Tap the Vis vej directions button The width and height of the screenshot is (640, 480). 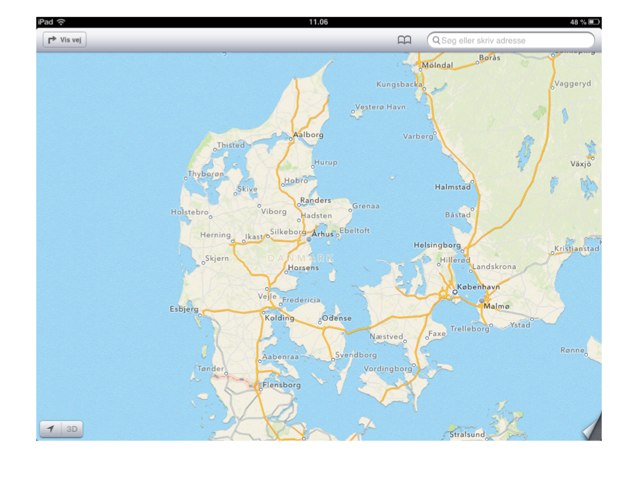65,41
